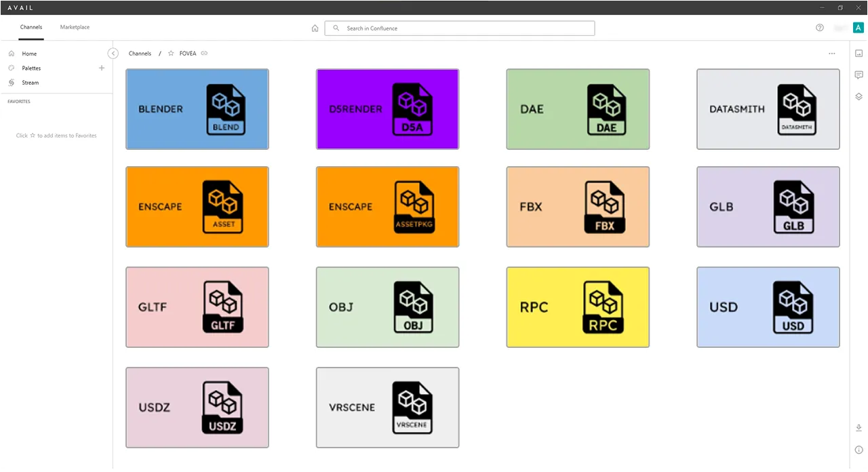Click the search magnifier icon
Viewport: 868px width, 472px height.
(336, 28)
